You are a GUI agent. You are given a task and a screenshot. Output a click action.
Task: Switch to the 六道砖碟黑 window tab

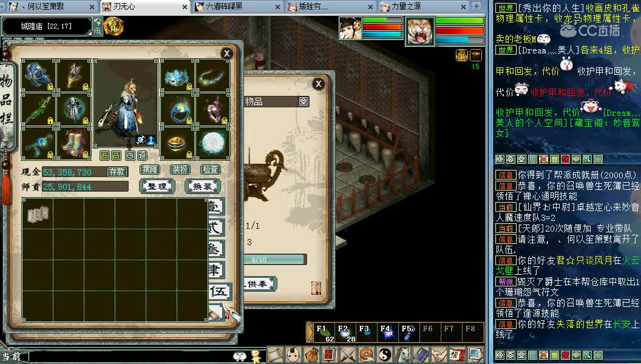tap(238, 7)
